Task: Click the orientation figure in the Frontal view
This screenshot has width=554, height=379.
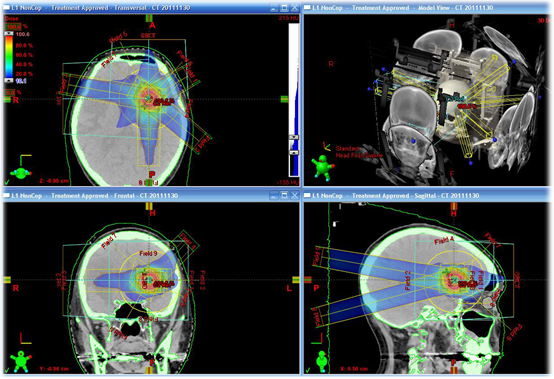Action: click(20, 361)
